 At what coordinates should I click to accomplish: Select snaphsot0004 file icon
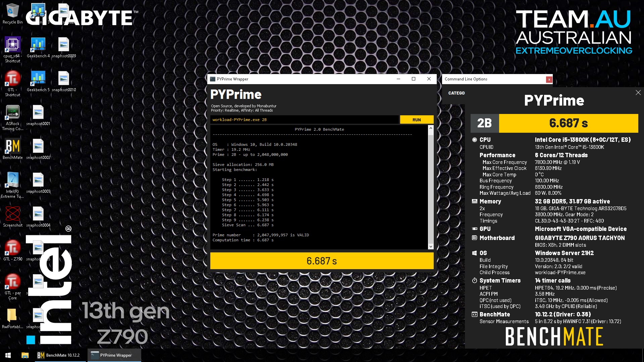(38, 217)
